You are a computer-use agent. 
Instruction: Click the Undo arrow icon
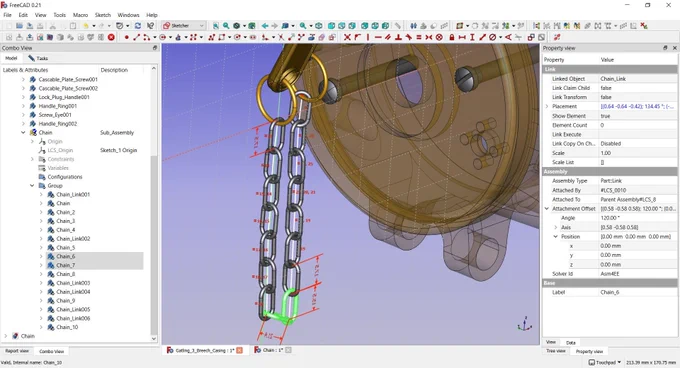pyautogui.click(x=86, y=26)
